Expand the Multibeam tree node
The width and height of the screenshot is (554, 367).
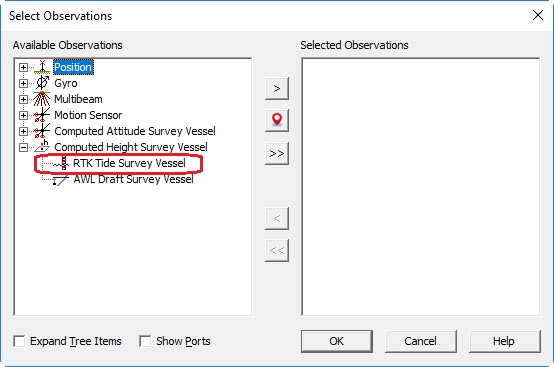click(23, 99)
